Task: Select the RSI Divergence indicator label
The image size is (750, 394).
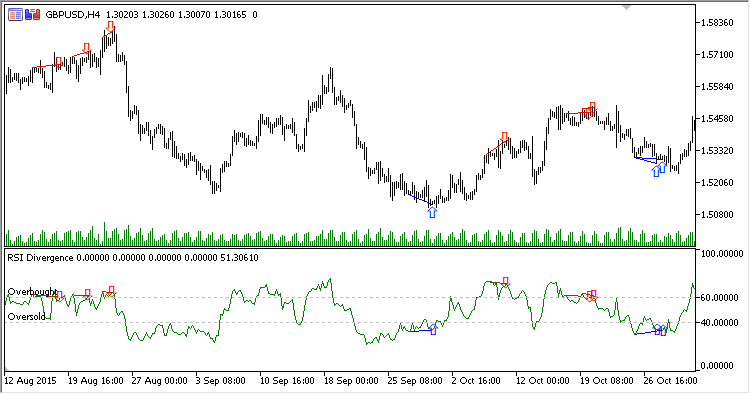Action: [x=41, y=258]
